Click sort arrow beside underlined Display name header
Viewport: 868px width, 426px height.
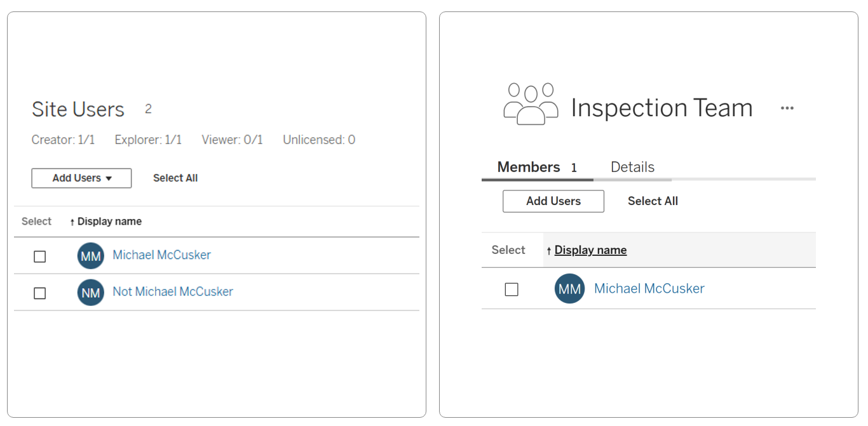click(549, 251)
